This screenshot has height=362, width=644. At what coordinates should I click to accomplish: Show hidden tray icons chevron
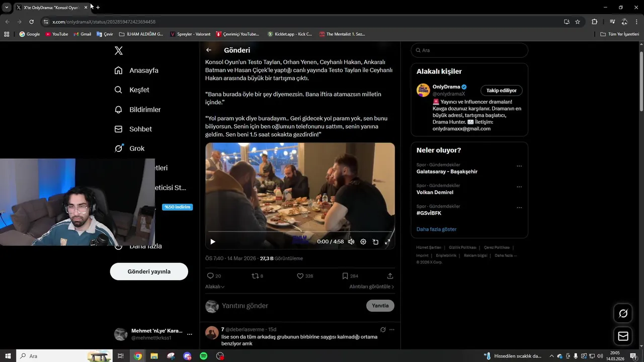(551, 356)
